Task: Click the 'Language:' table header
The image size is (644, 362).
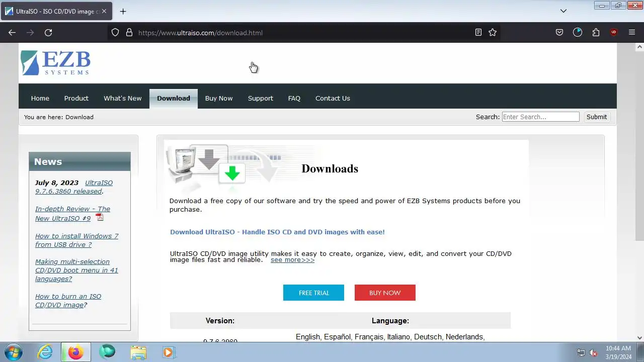Action: pyautogui.click(x=390, y=321)
